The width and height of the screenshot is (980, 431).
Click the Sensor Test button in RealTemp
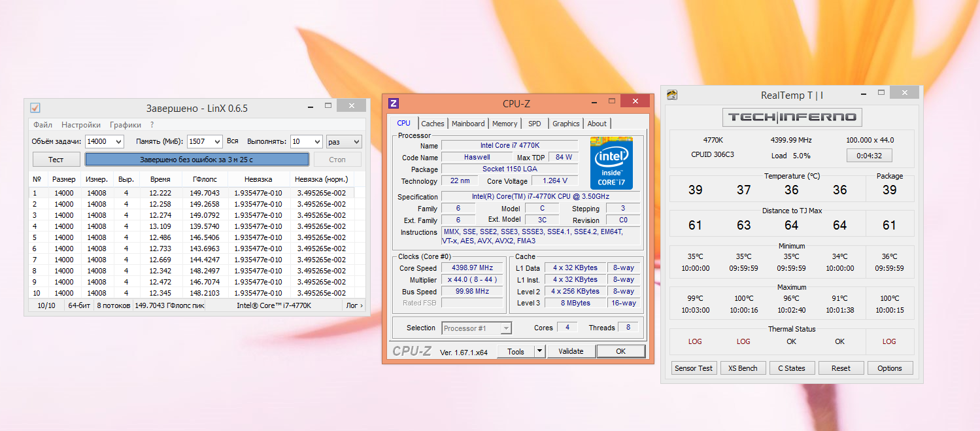[694, 368]
